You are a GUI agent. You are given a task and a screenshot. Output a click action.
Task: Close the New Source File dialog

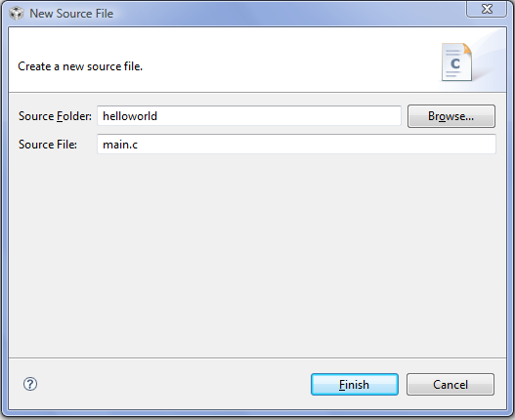coord(487,9)
